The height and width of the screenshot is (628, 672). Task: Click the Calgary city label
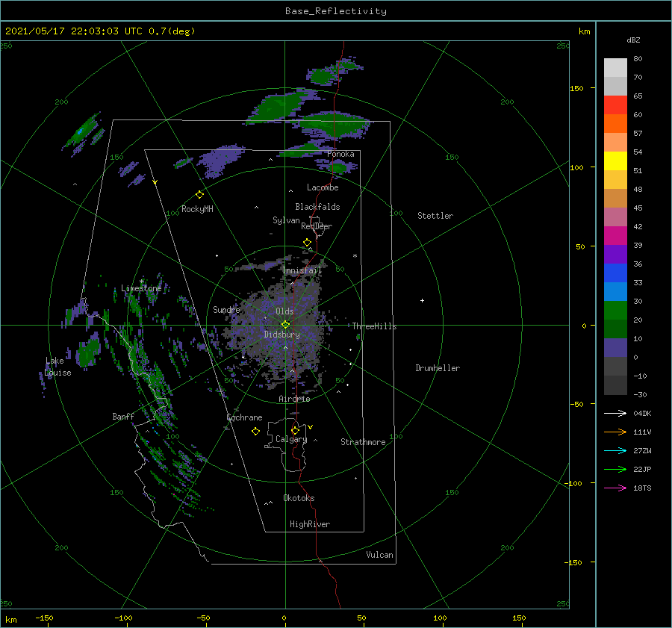coord(291,439)
